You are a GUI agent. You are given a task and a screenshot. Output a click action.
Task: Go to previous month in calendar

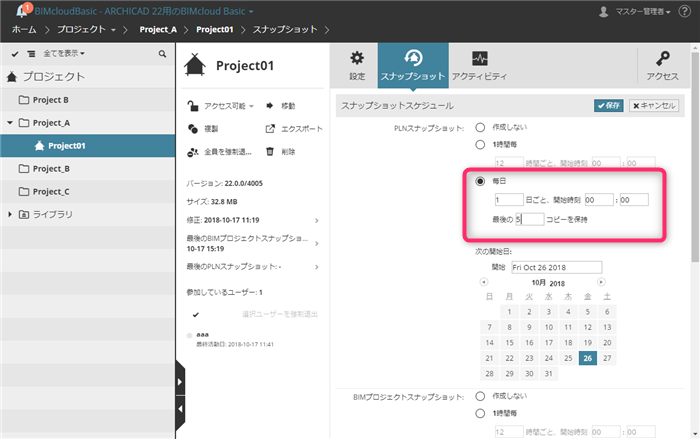tap(483, 282)
